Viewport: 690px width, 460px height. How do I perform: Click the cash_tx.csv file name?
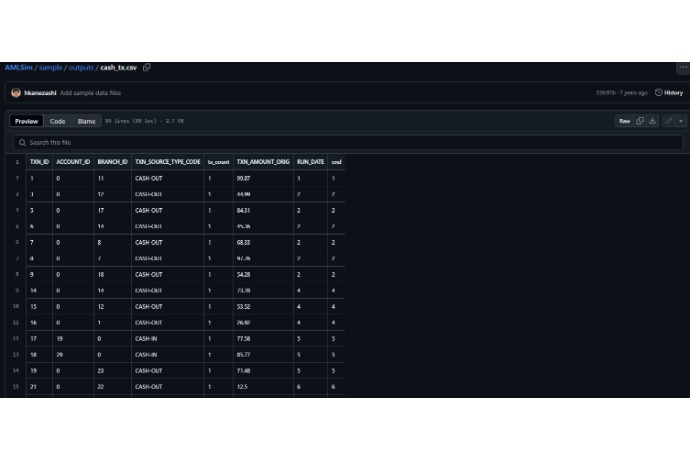[118, 67]
